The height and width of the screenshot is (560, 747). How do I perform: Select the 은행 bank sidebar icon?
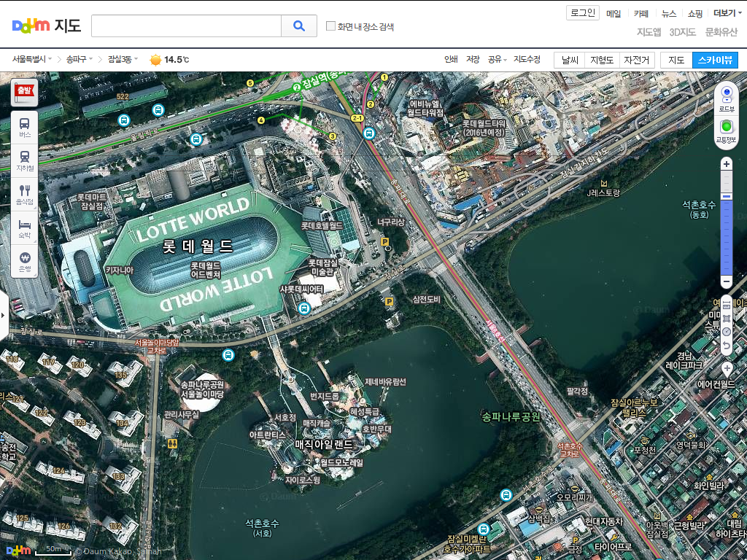click(x=25, y=262)
